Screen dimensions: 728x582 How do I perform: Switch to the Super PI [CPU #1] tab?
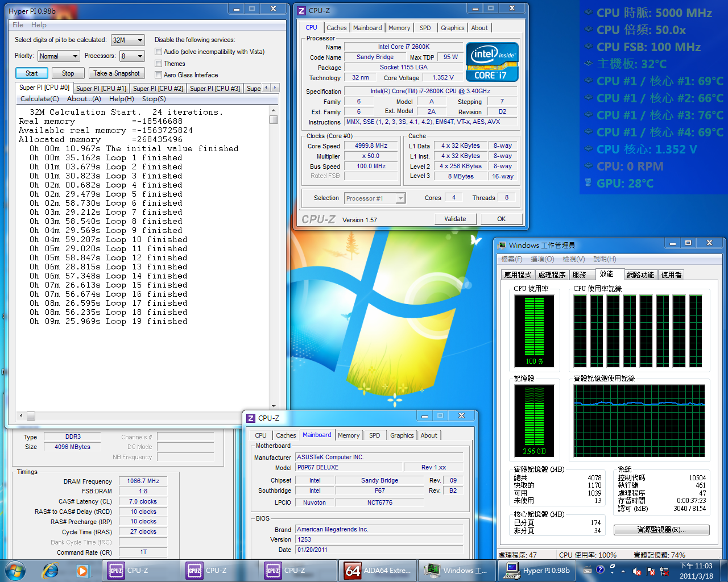click(x=101, y=89)
